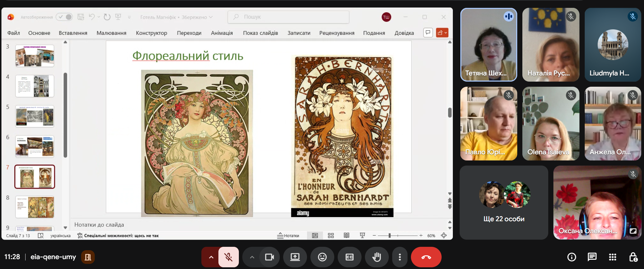Viewport: 644px width, 269px height.
Task: Click the Present screen button
Action: (x=295, y=257)
